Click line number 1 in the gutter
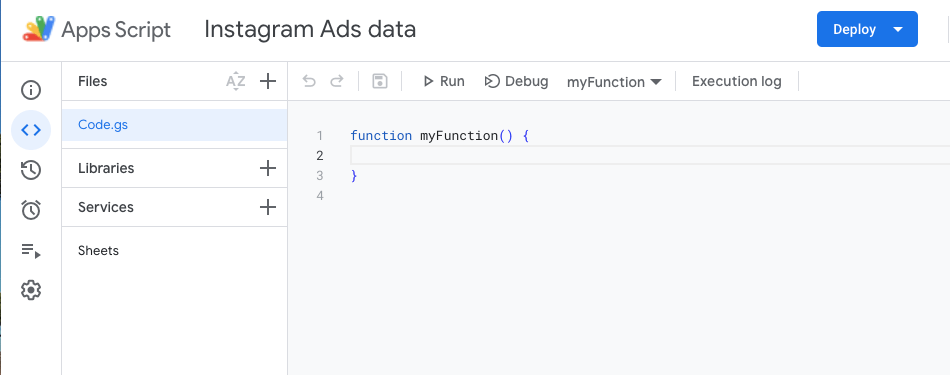The width and height of the screenshot is (950, 375). [319, 136]
